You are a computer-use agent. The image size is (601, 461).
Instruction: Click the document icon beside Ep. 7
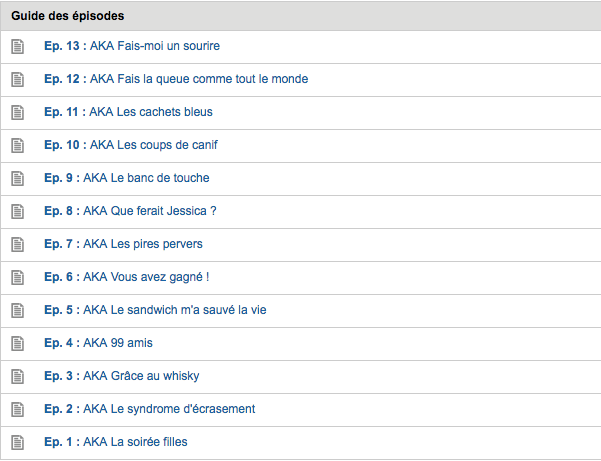click(x=17, y=244)
